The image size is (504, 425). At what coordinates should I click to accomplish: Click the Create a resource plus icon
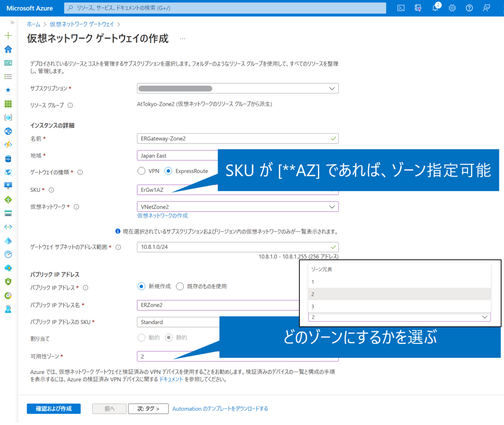tap(8, 36)
